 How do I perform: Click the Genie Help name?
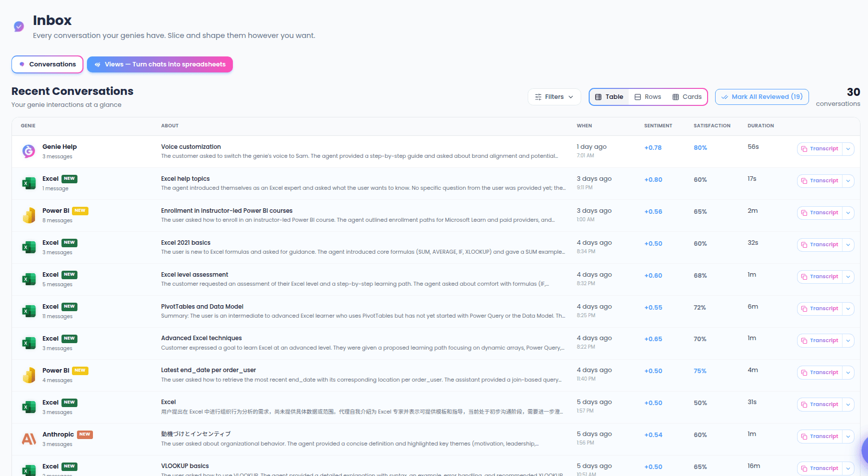(x=59, y=147)
